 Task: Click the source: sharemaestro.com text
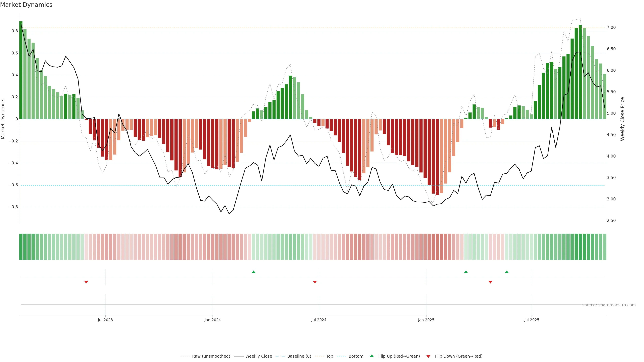609,305
